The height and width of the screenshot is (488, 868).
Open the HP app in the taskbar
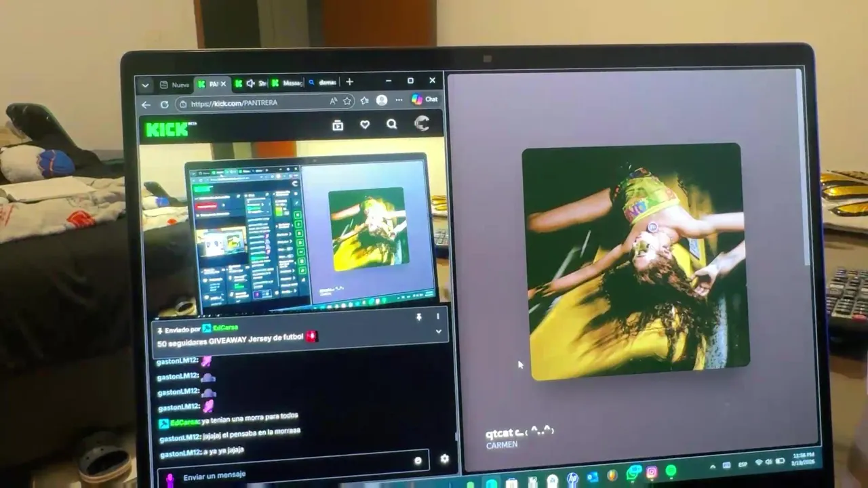[572, 480]
